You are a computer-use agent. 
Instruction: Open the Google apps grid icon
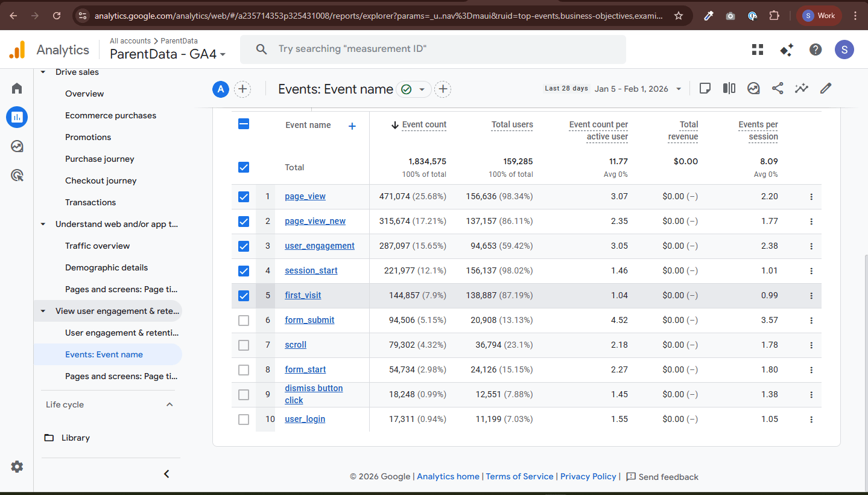758,49
